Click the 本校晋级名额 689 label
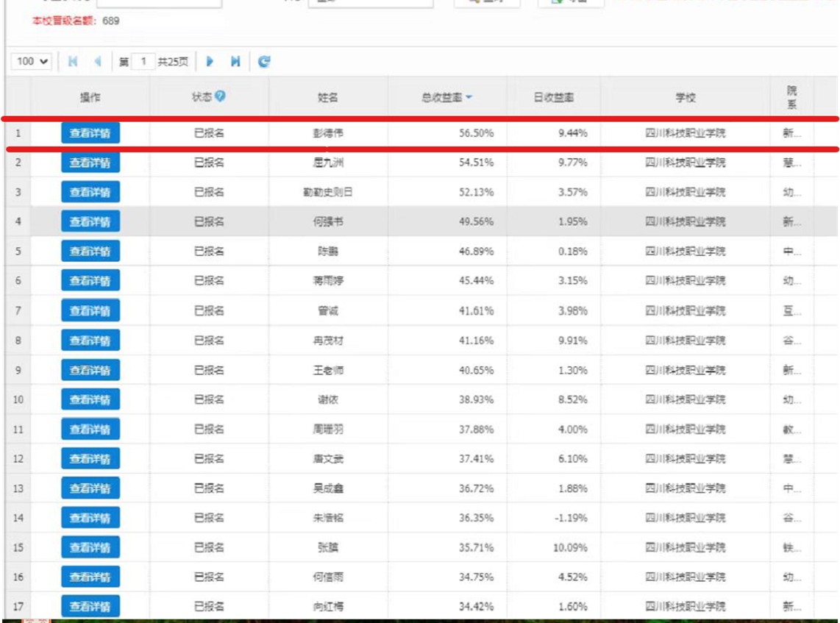The height and width of the screenshot is (623, 840). pyautogui.click(x=76, y=21)
